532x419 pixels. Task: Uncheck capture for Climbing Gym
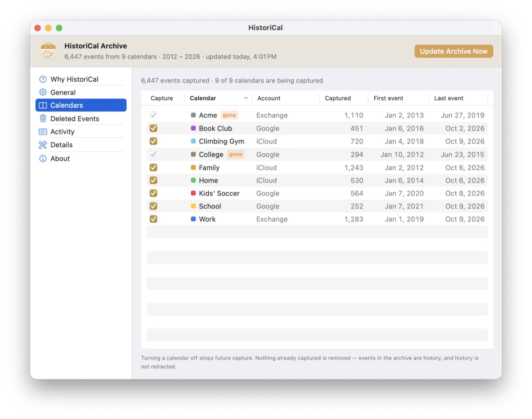point(153,141)
